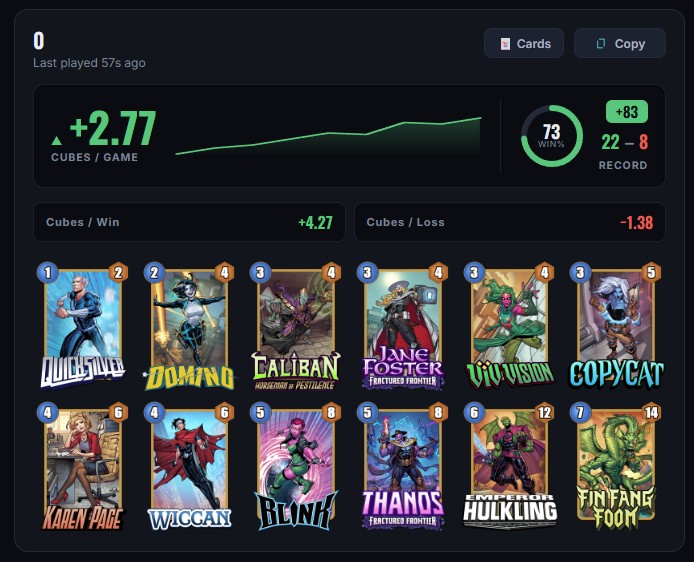Click the 73 win percent ring
This screenshot has width=694, height=562.
(551, 136)
